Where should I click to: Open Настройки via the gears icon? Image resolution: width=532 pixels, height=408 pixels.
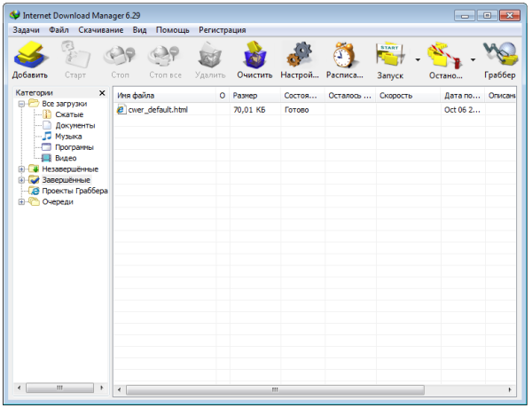300,55
